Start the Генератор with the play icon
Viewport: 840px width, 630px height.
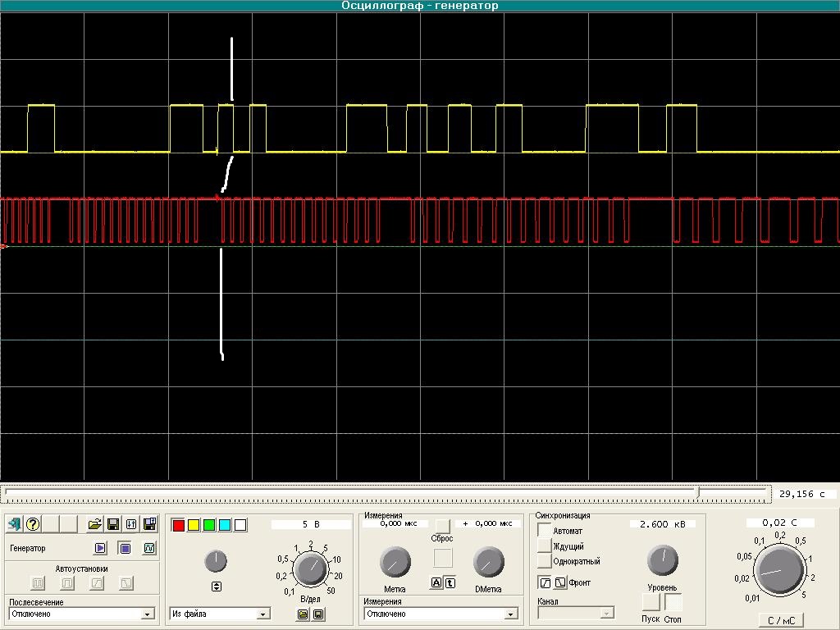pos(100,548)
